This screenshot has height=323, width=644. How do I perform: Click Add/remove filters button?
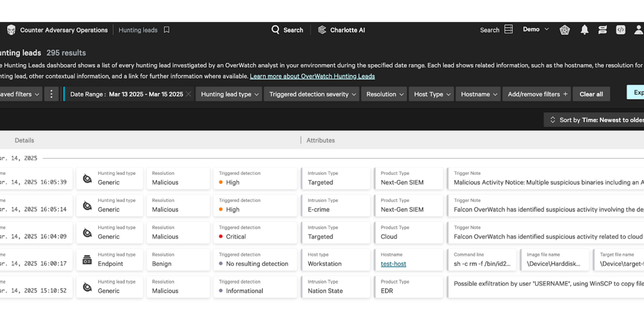pyautogui.click(x=537, y=94)
